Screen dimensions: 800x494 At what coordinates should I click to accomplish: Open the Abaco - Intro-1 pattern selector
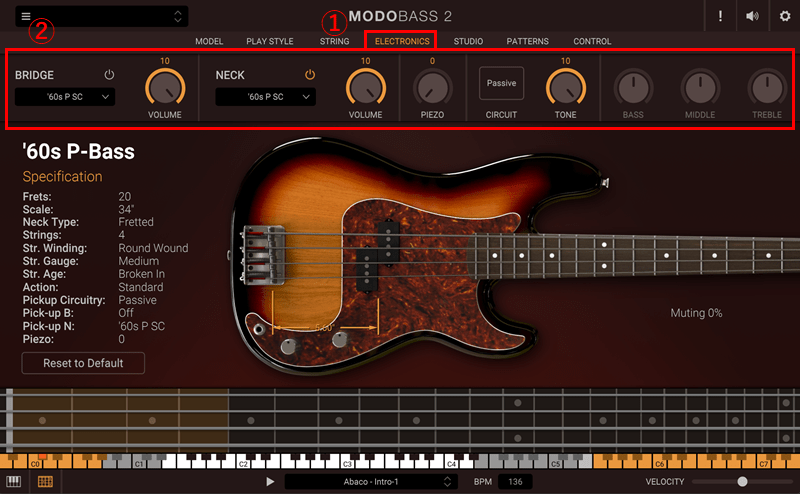pos(370,481)
